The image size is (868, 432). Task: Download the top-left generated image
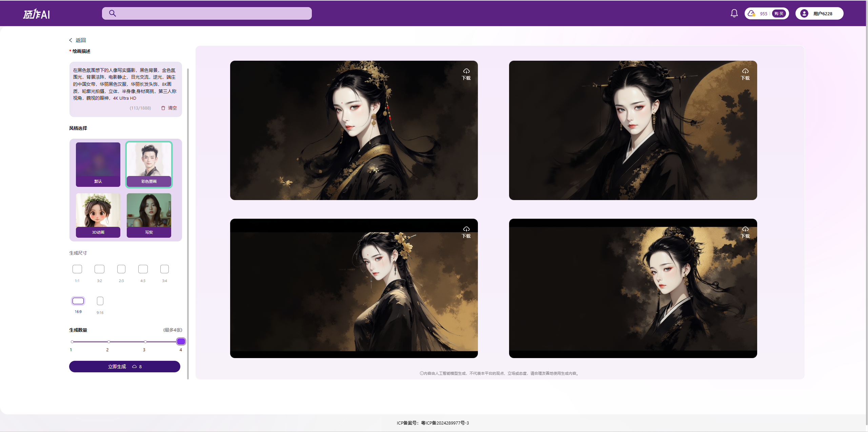click(x=466, y=74)
